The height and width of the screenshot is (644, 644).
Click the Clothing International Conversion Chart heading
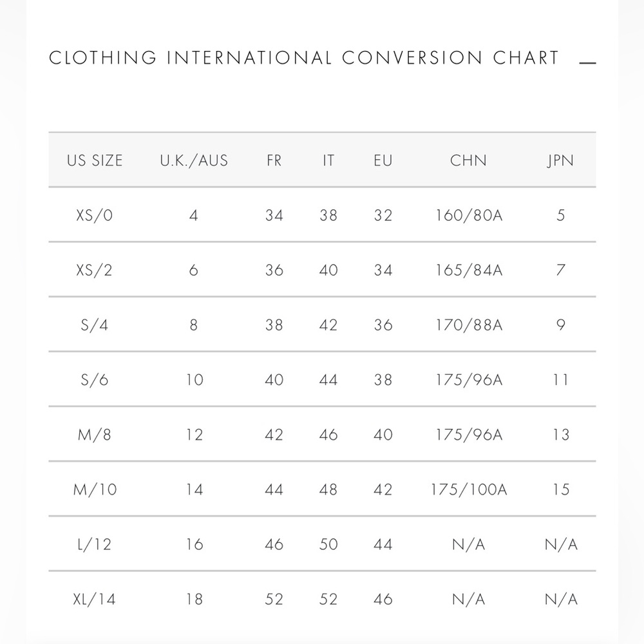click(x=304, y=57)
